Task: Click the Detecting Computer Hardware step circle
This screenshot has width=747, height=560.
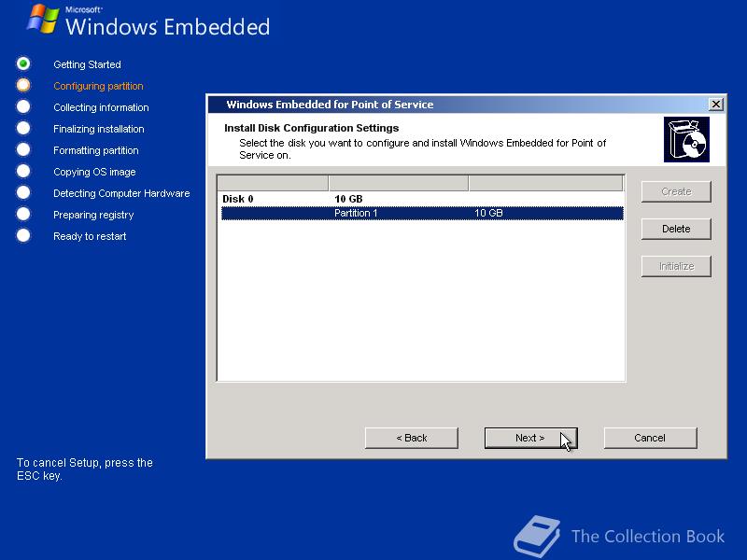Action: (22, 192)
